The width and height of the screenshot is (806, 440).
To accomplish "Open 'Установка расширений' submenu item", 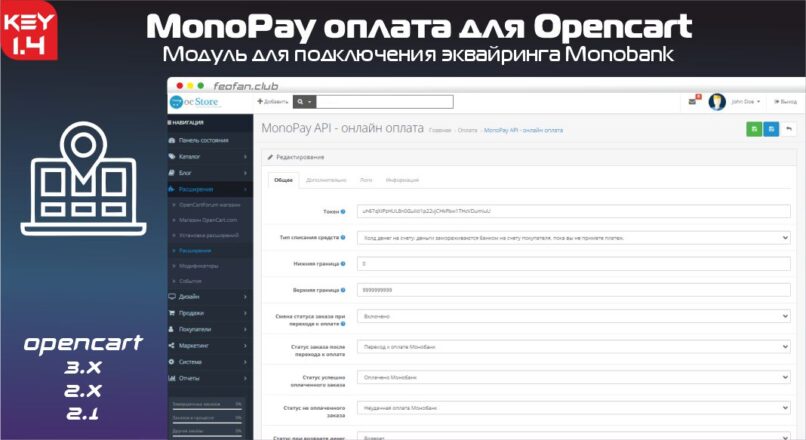I will [209, 235].
